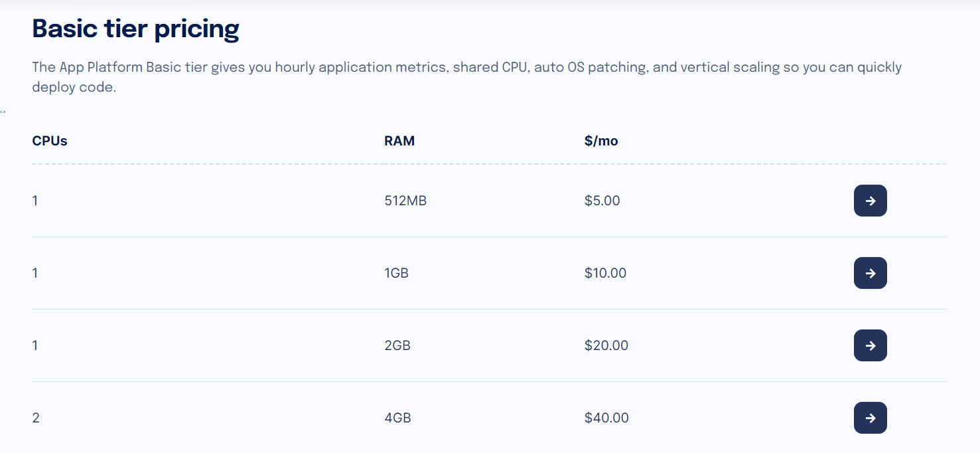Click the $/mo column header
The width and height of the screenshot is (980, 453).
coord(601,141)
